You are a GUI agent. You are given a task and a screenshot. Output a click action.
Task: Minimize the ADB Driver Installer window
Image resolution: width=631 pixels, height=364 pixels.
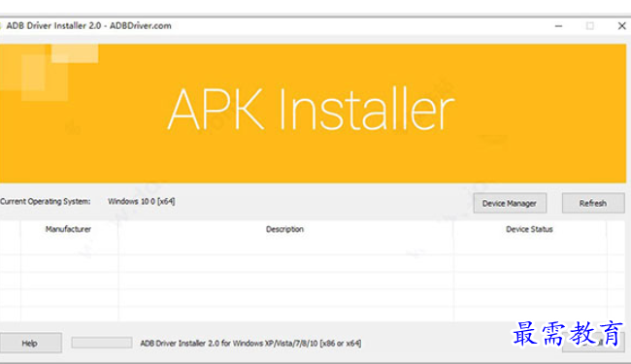558,26
